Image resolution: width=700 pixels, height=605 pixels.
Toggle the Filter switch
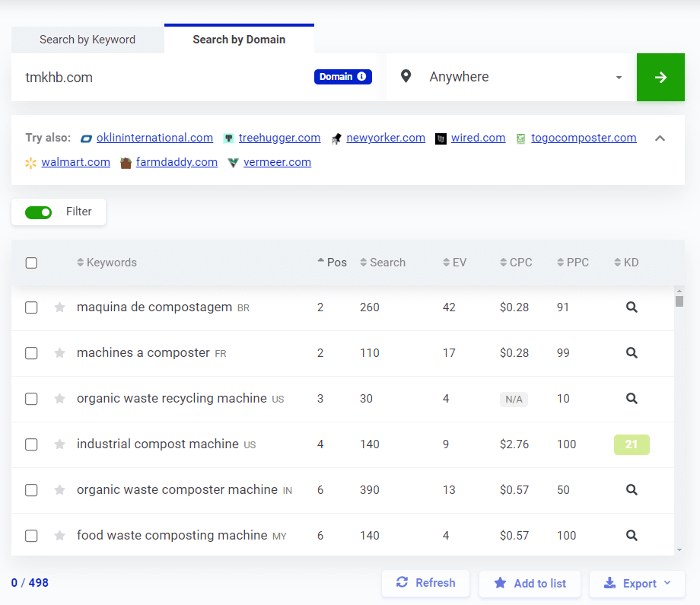(x=38, y=212)
